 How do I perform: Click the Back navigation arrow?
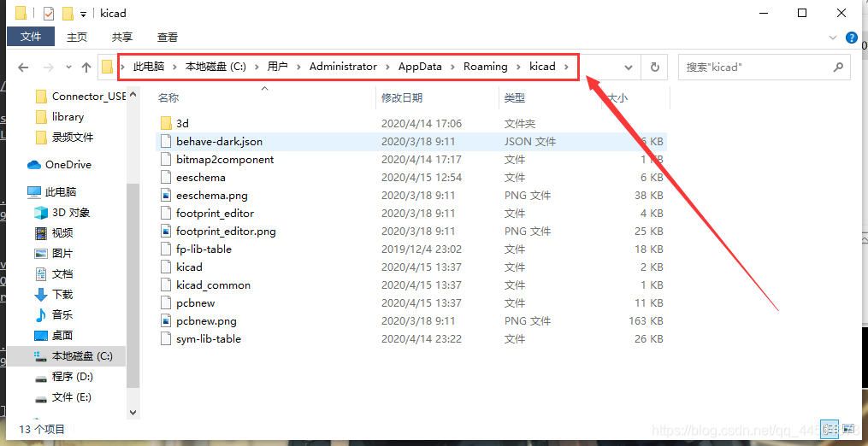tap(23, 67)
